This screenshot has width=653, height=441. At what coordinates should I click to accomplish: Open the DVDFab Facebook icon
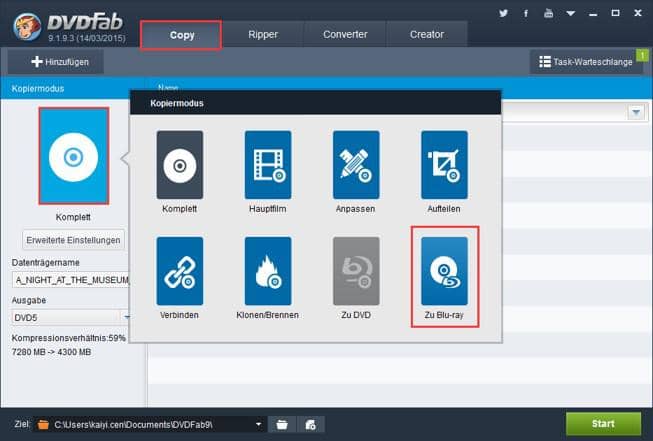point(526,13)
